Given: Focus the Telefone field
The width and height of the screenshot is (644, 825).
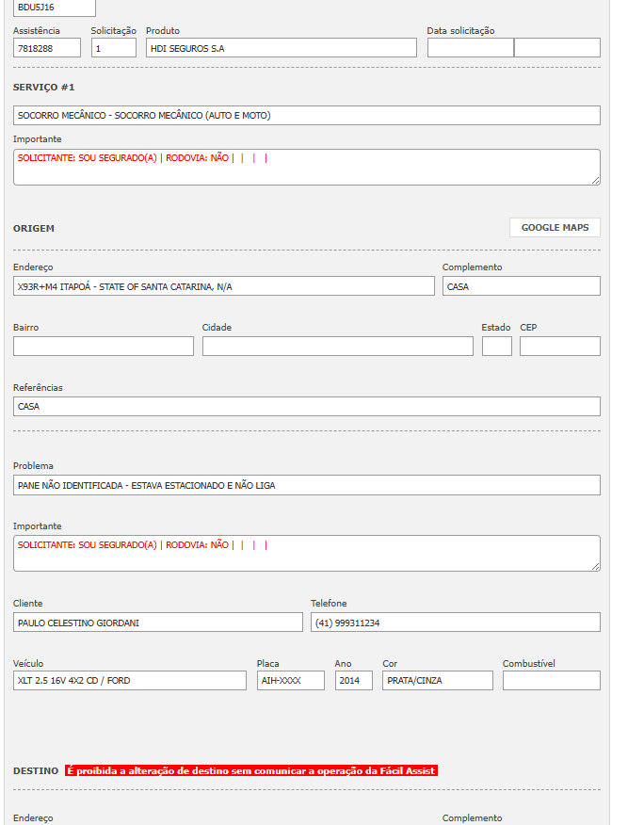Looking at the screenshot, I should 455,623.
